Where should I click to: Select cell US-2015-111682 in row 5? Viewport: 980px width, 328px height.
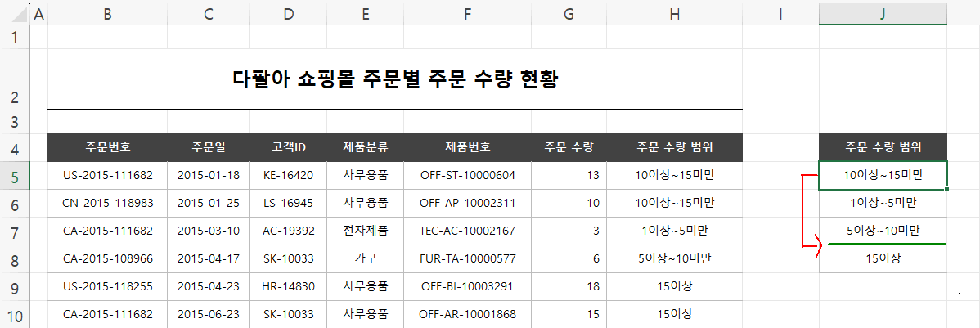[x=107, y=176]
